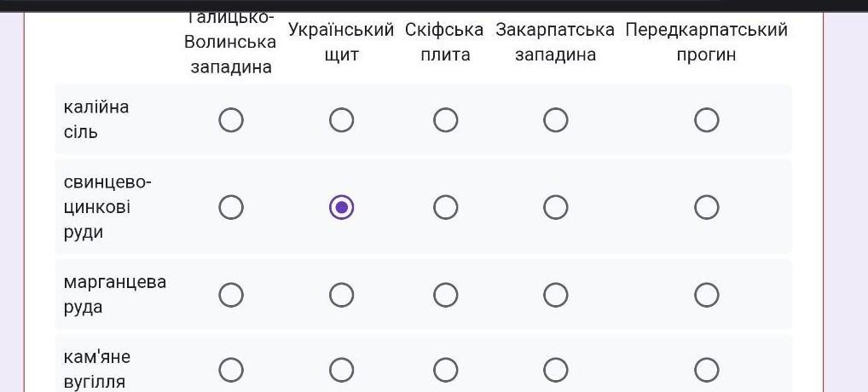Select Скіфська плита for кам'яне вугілля

(446, 370)
